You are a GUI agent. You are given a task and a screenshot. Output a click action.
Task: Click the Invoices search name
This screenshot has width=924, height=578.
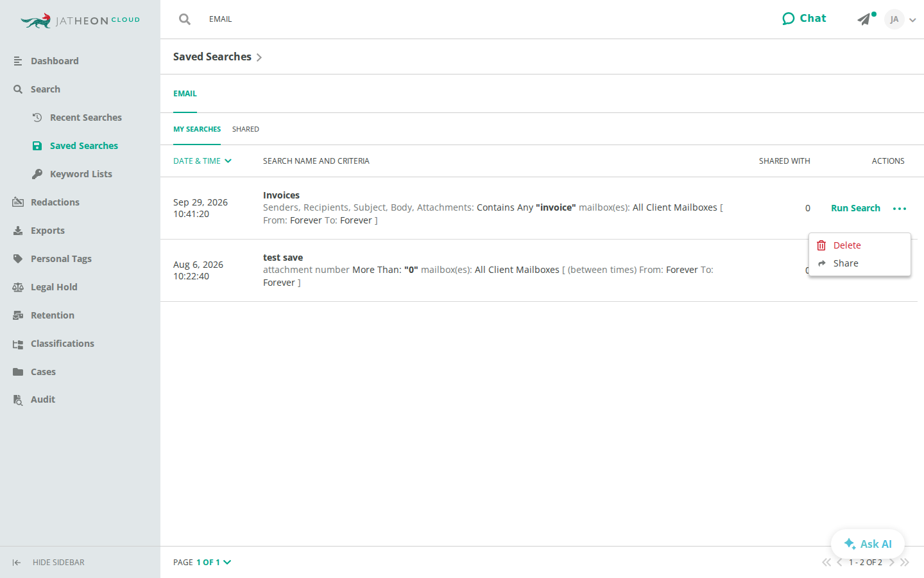tap(281, 195)
